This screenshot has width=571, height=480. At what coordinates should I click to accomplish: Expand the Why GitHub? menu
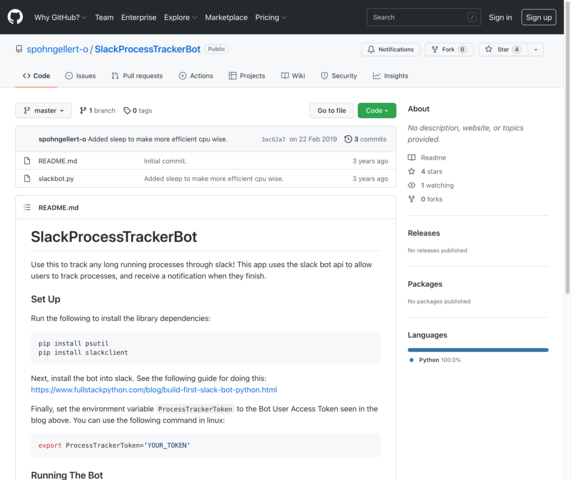pos(60,17)
